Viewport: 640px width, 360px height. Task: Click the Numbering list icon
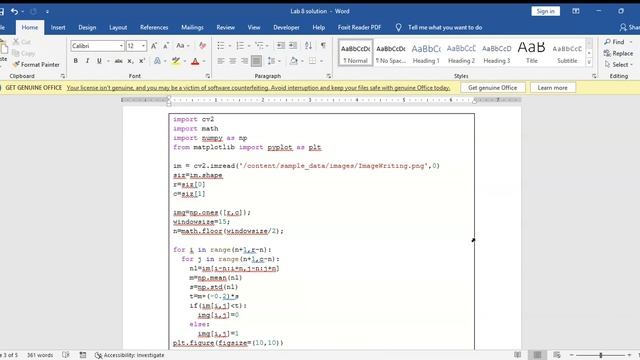tap(240, 46)
